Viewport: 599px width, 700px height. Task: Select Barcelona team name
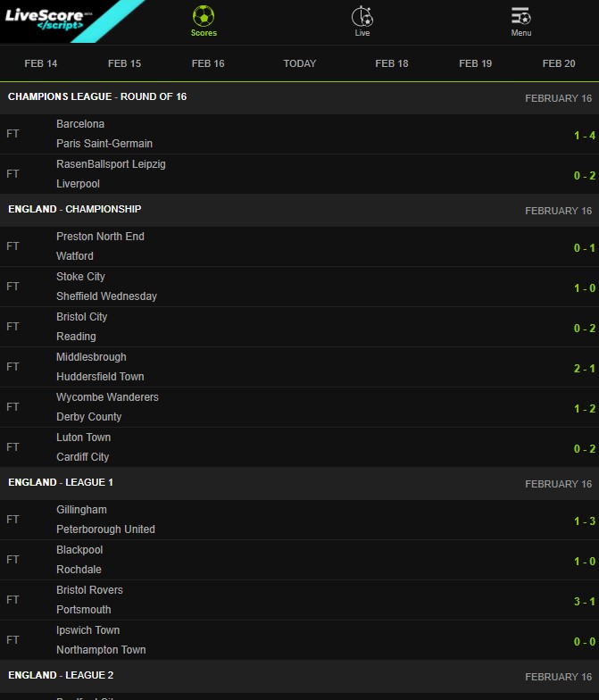80,124
